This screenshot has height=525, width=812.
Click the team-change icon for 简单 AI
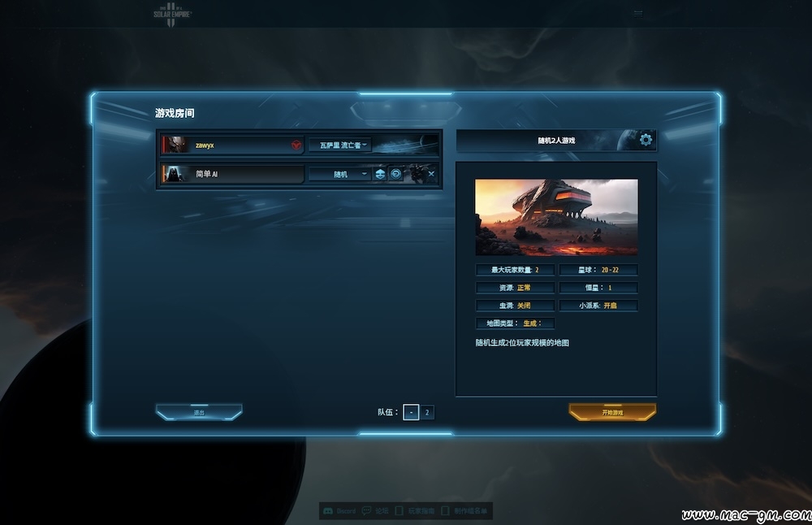click(x=379, y=174)
